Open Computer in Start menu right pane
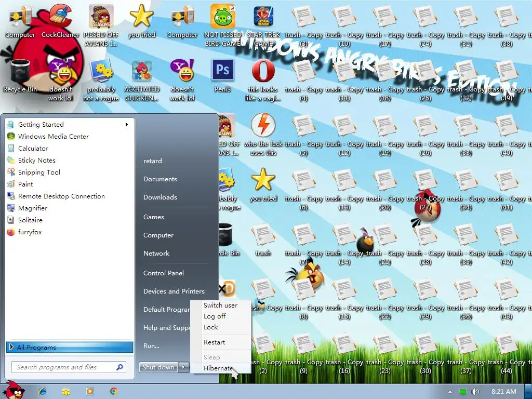The height and width of the screenshot is (399, 532). point(158,235)
